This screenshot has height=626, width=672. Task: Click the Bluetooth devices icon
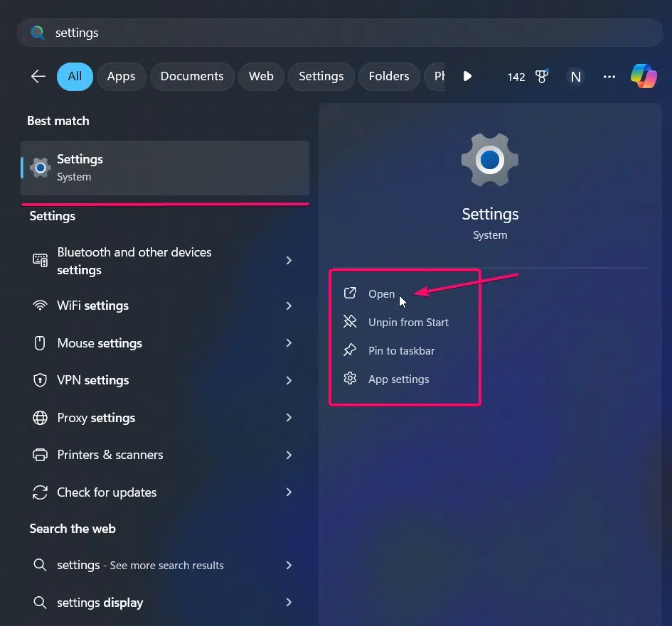click(x=41, y=260)
